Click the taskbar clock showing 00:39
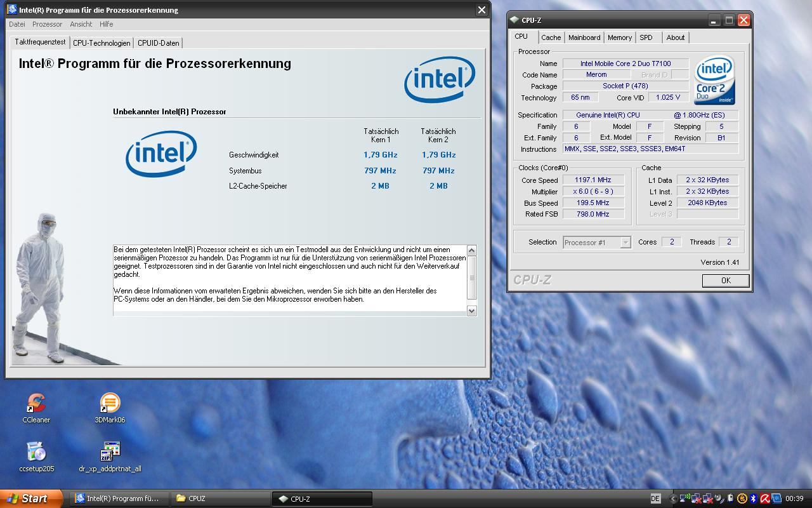This screenshot has height=508, width=812. 794,498
